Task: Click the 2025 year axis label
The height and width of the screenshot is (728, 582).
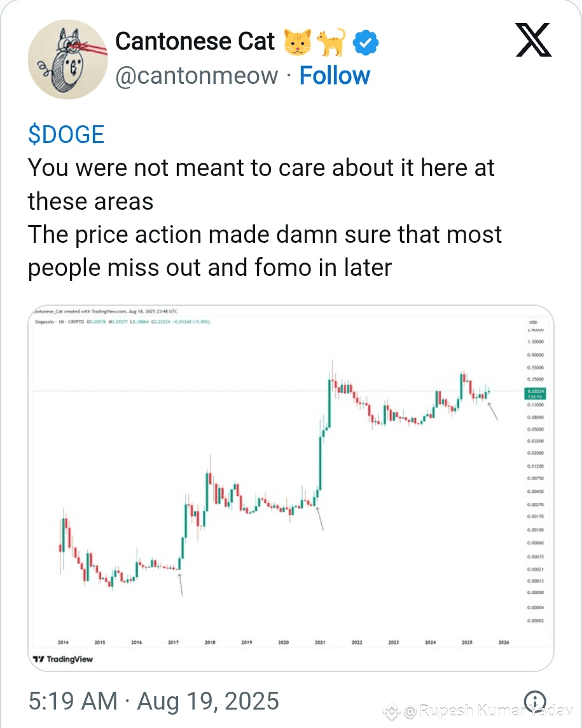Action: [467, 643]
